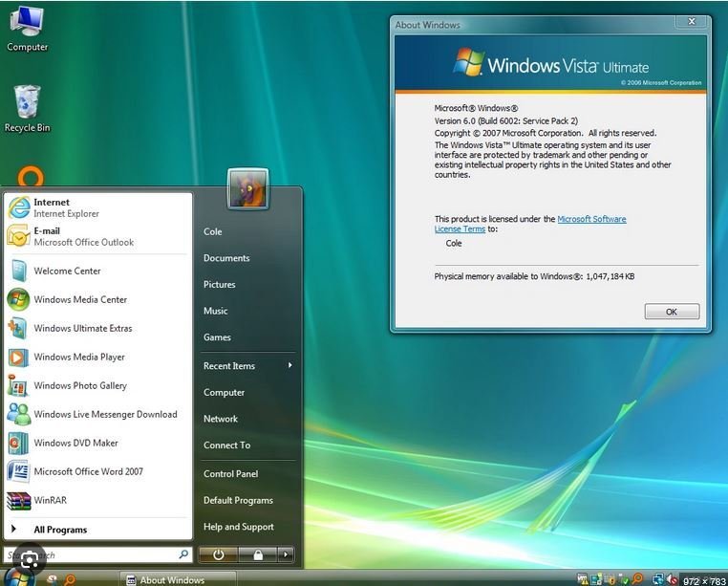The height and width of the screenshot is (586, 728).
Task: Expand the shutdown options arrow
Action: 286,554
